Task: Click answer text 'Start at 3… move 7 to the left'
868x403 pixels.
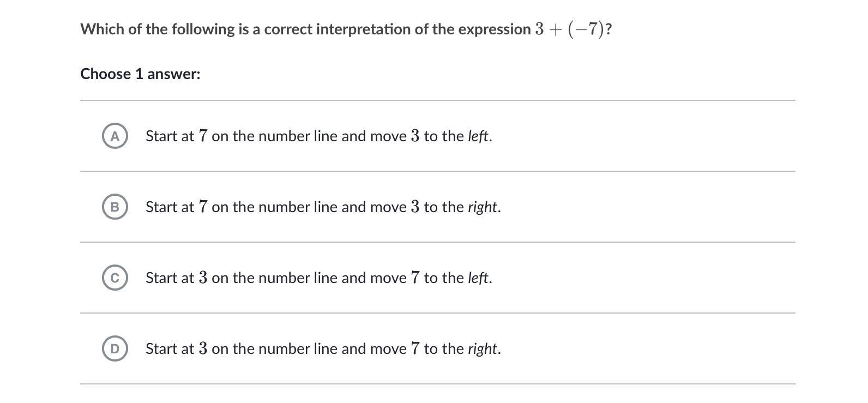Action: [318, 278]
